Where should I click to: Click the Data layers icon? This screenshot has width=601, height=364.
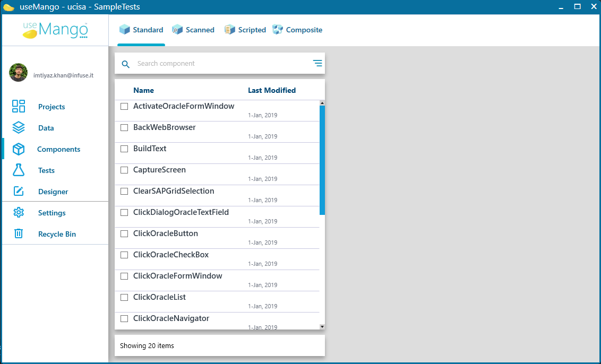[x=19, y=127]
